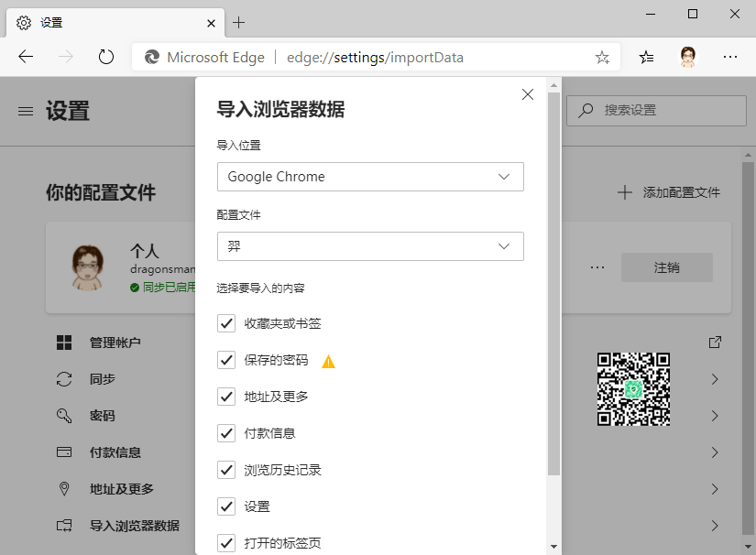Expand the 付款信息 row chevron
The width and height of the screenshot is (756, 555).
pyautogui.click(x=715, y=452)
